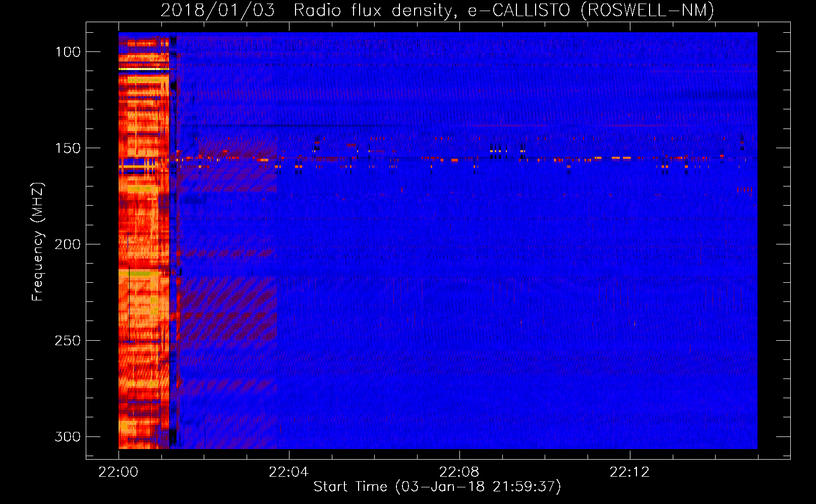The image size is (816, 504).
Task: Click the "Start Time (03-Jan-18 21:59:37)" x-axis label
Action: coord(437,487)
